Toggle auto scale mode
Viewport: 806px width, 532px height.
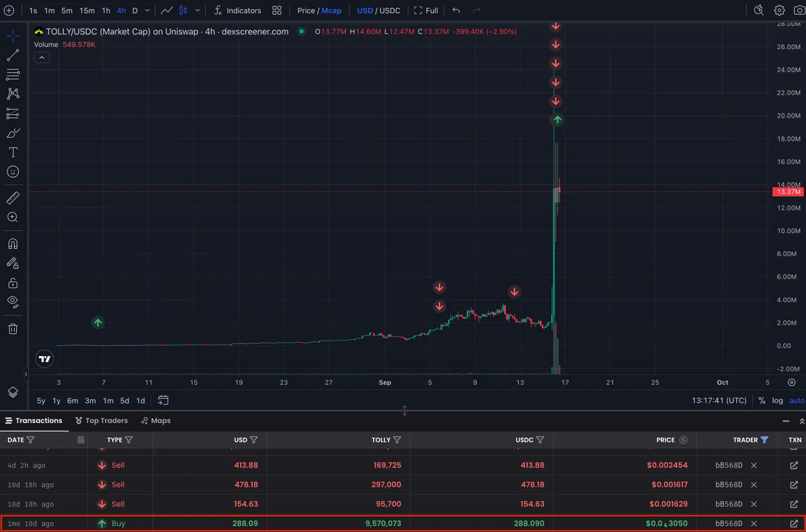(797, 400)
